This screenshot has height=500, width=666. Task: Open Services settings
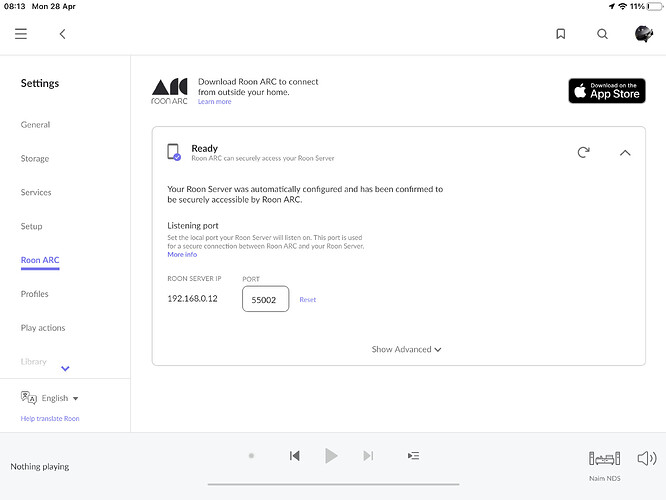[x=36, y=192]
